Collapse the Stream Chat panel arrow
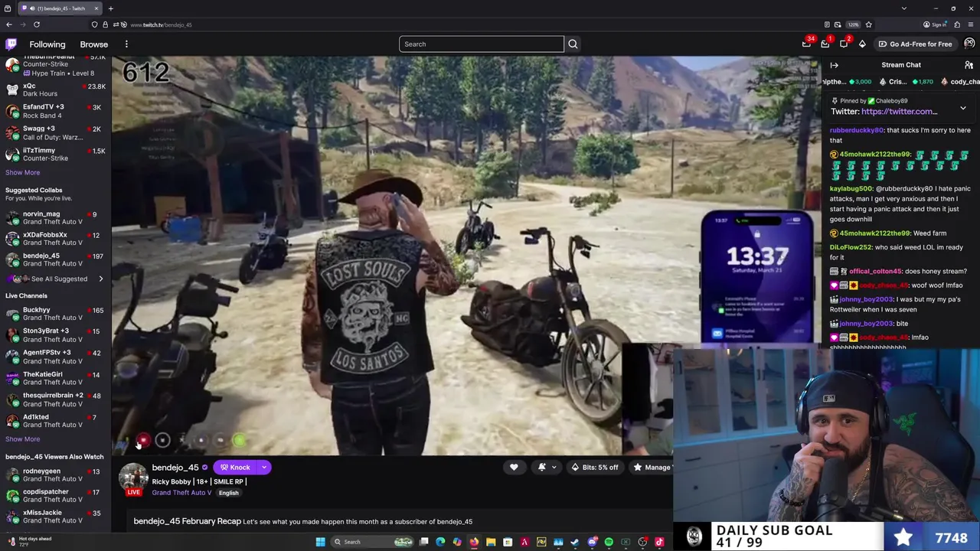Viewport: 980px width, 551px height. [x=835, y=65]
